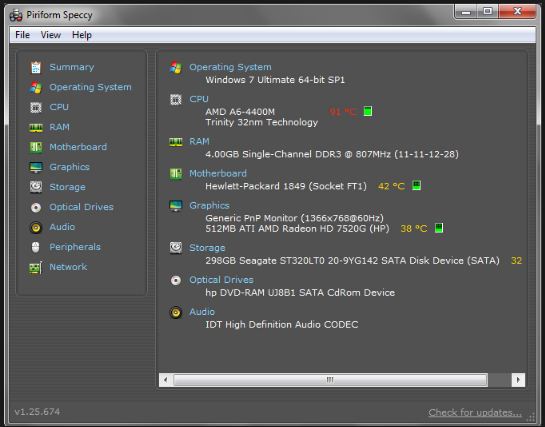The height and width of the screenshot is (427, 545).
Task: Click the Optical Drives heading link in summary
Action: click(221, 280)
